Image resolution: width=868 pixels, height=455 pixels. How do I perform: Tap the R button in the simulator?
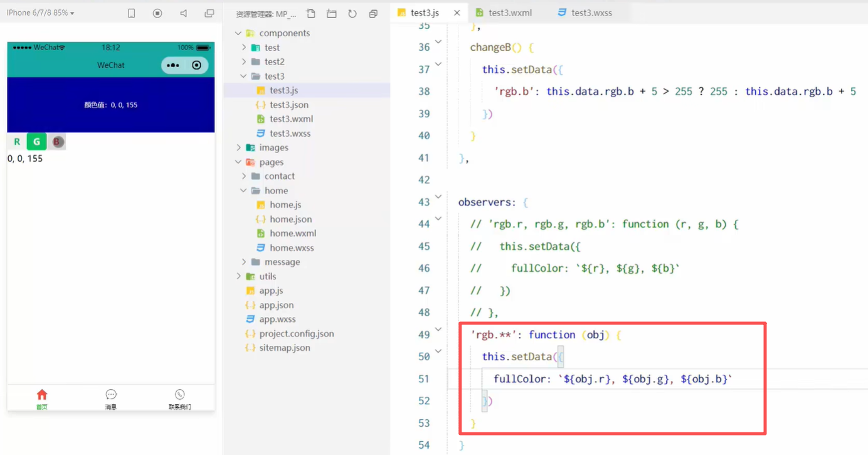pyautogui.click(x=17, y=142)
